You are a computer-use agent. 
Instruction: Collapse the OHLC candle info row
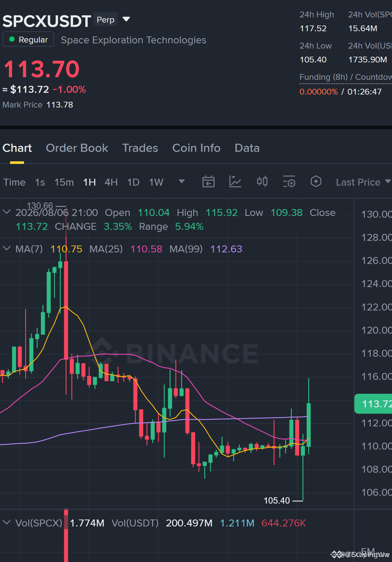tap(6, 212)
